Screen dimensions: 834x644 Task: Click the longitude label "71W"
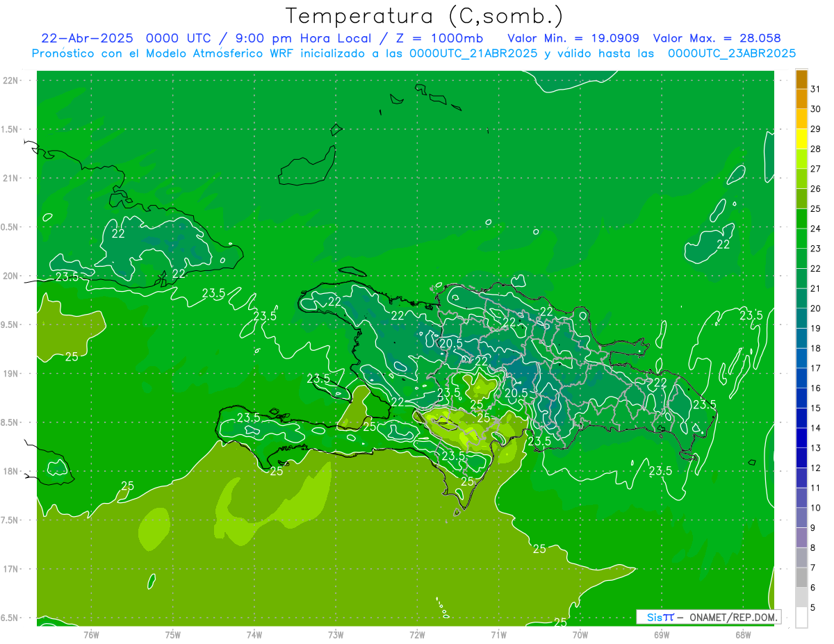[x=498, y=635]
